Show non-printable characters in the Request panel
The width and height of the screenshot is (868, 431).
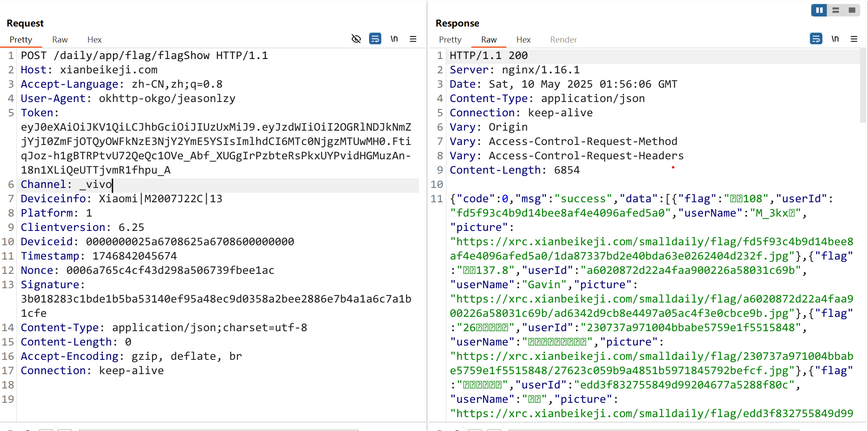pyautogui.click(x=394, y=39)
